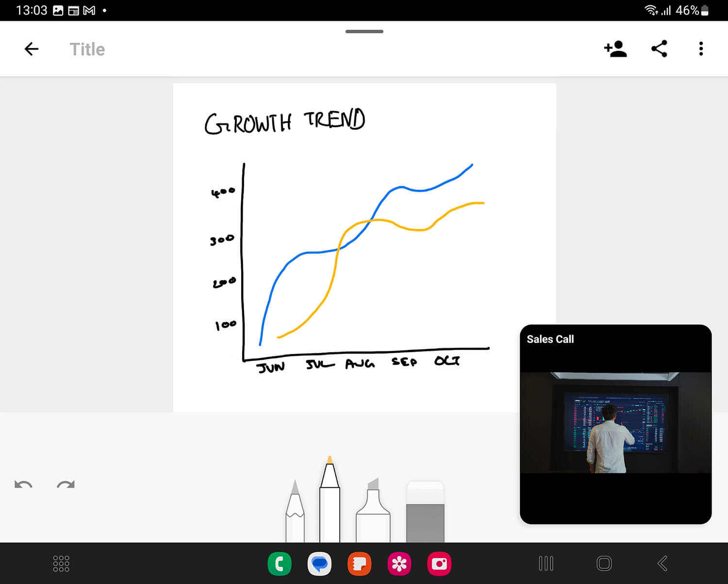Viewport: 728px width, 584px height.
Task: Open the app drawer grid
Action: click(x=61, y=564)
